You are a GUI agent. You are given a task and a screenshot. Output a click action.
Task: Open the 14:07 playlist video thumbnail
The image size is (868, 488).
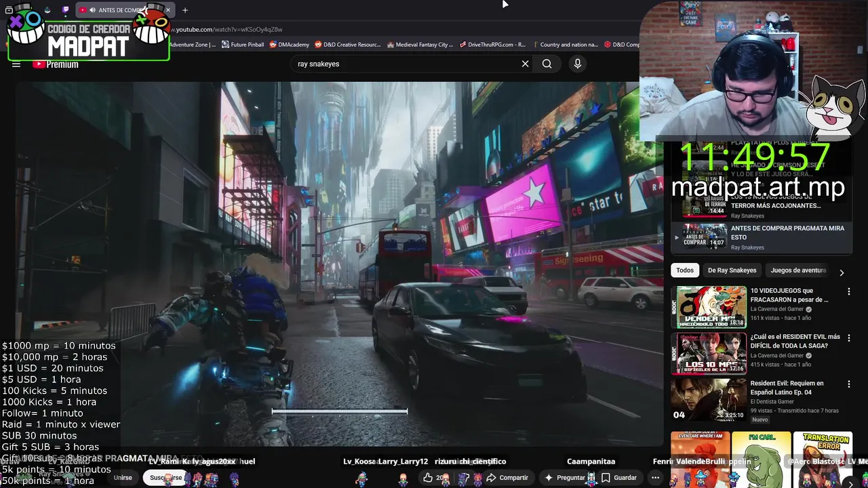coord(705,236)
